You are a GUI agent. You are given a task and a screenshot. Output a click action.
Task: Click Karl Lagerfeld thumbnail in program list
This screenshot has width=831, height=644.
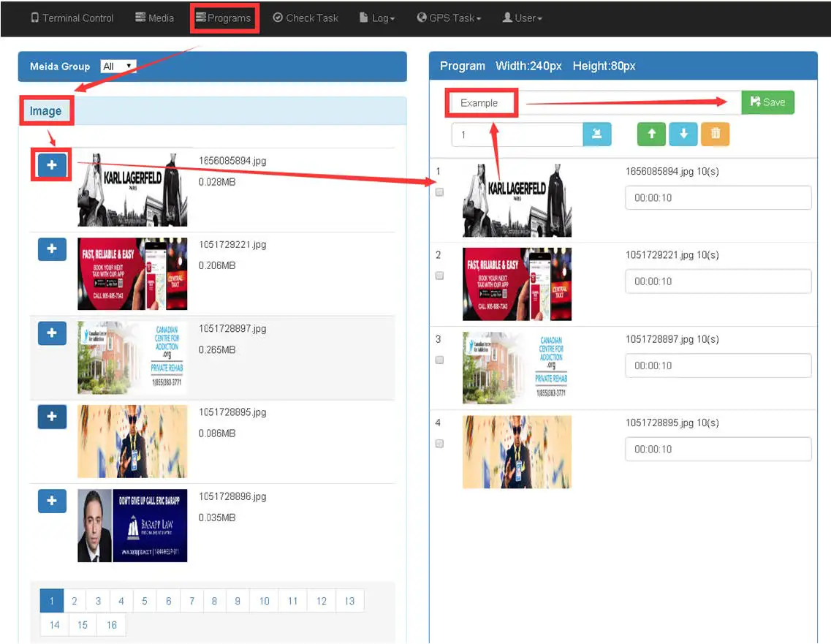pyautogui.click(x=517, y=200)
